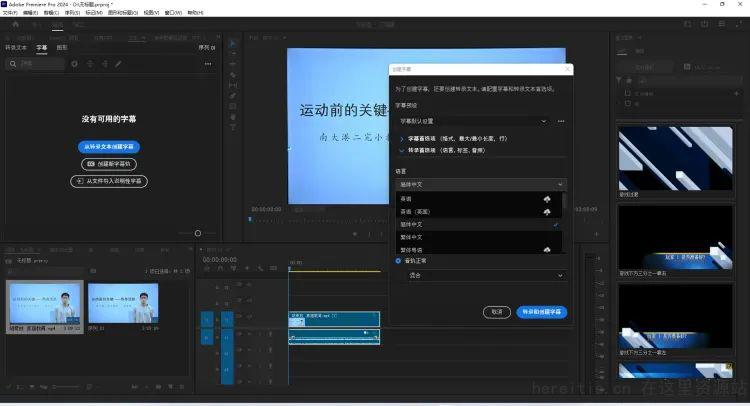This screenshot has width=750, height=406.
Task: Click the pencil edit icon in Text panel
Action: coord(118,64)
